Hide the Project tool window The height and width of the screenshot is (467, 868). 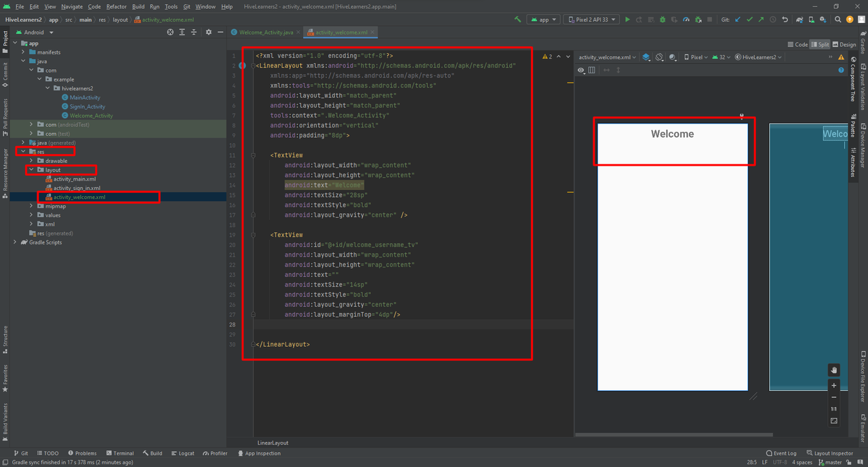[x=220, y=32]
